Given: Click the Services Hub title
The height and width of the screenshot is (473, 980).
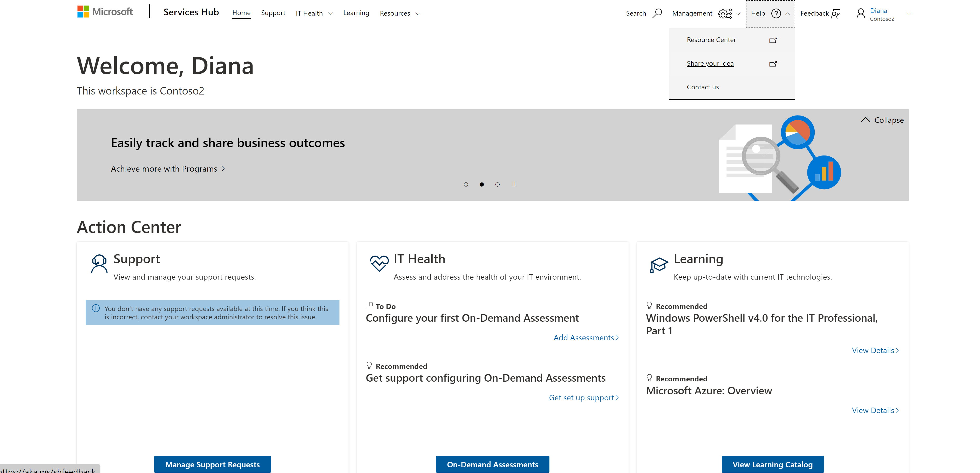Looking at the screenshot, I should click(x=191, y=12).
